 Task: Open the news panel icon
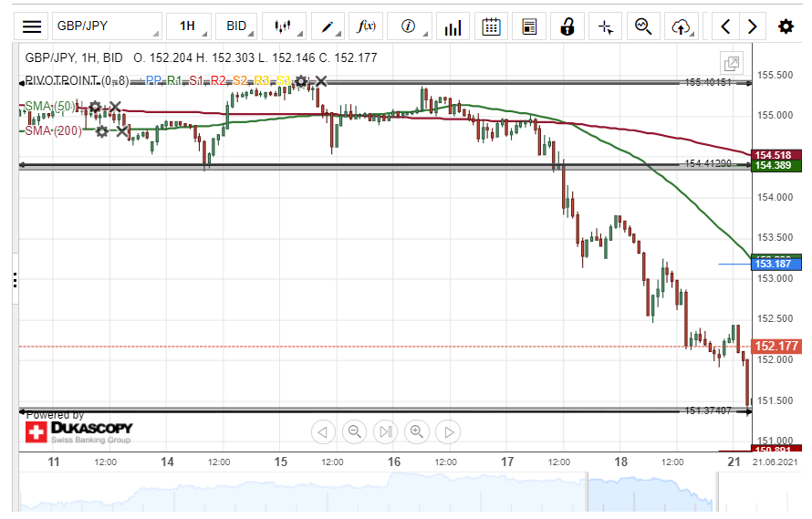pos(529,26)
